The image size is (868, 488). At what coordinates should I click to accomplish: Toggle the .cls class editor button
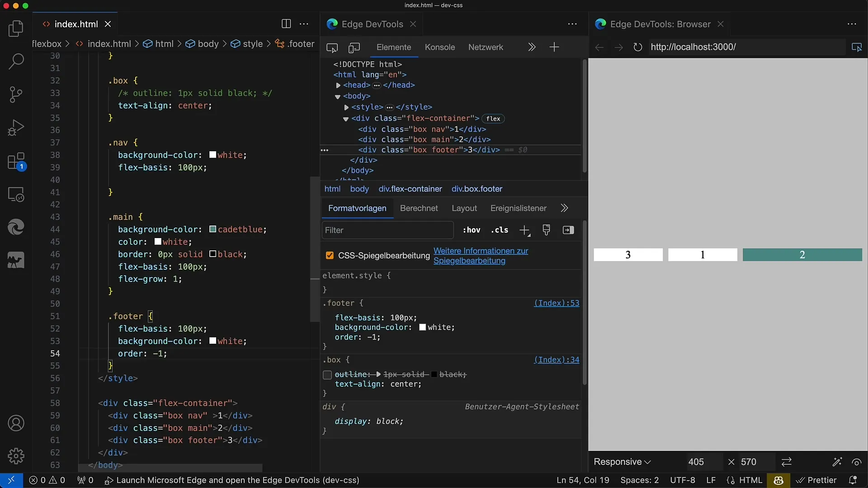pyautogui.click(x=500, y=230)
